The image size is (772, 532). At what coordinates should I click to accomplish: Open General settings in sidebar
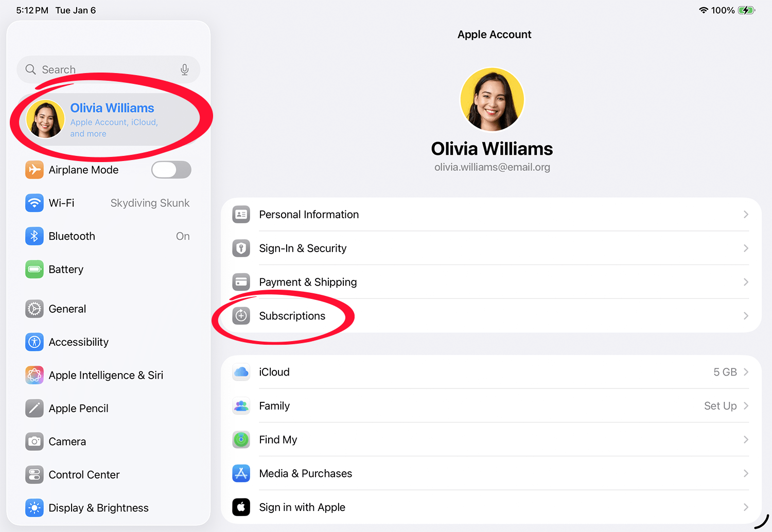coord(108,309)
